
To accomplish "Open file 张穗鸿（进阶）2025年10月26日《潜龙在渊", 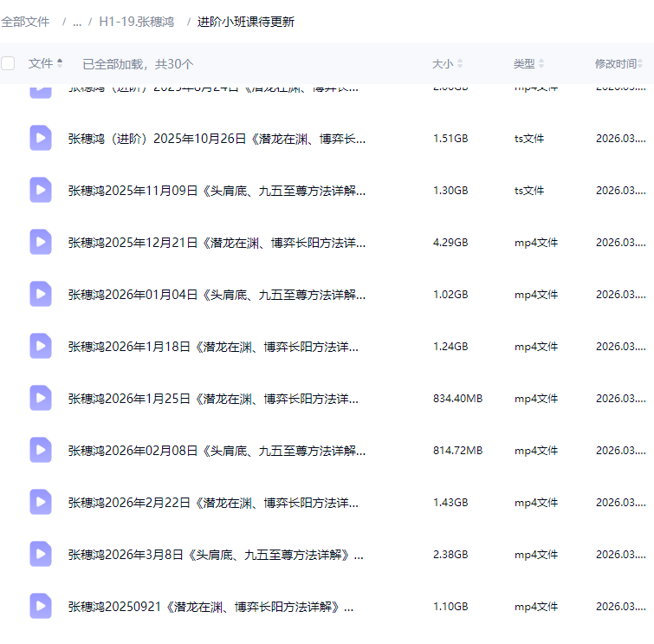I will click(217, 139).
